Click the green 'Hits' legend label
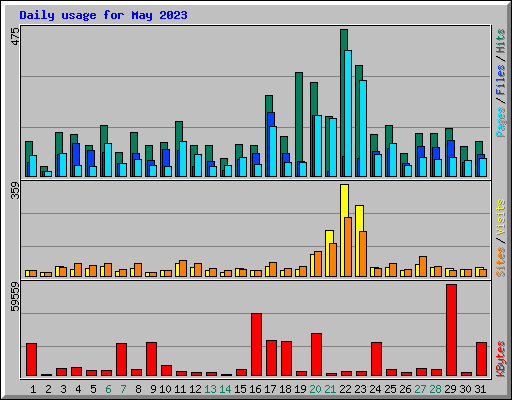The image size is (512, 400). (x=501, y=41)
